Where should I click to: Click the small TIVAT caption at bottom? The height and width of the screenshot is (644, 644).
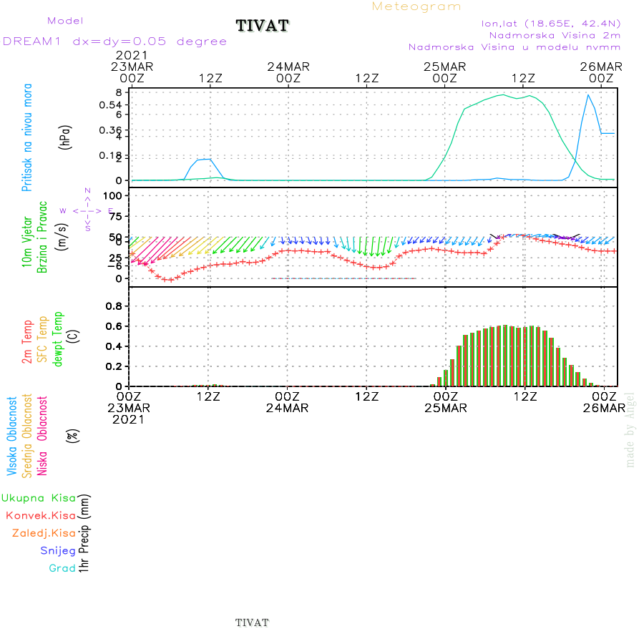pyautogui.click(x=252, y=623)
